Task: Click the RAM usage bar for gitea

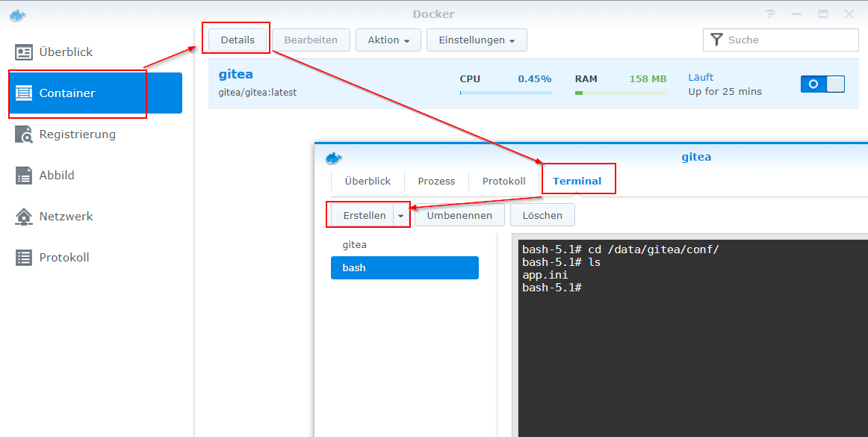Action: pos(622,93)
